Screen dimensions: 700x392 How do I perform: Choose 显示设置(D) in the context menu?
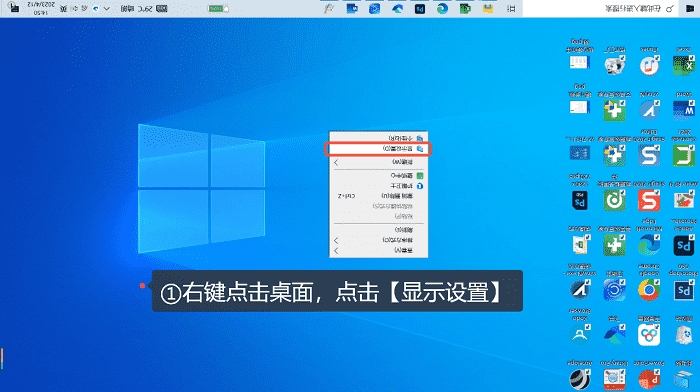[x=379, y=149]
